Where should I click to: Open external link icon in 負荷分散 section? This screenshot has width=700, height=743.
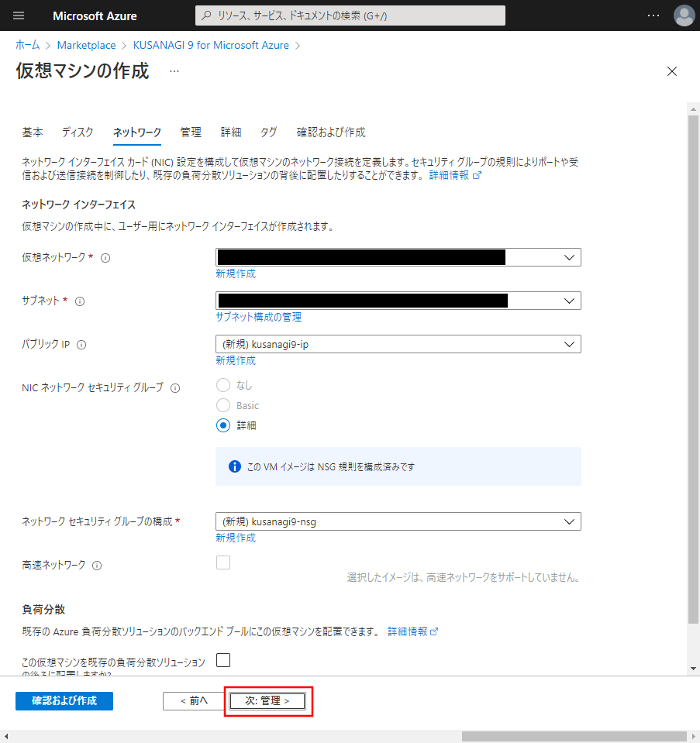pos(434,631)
